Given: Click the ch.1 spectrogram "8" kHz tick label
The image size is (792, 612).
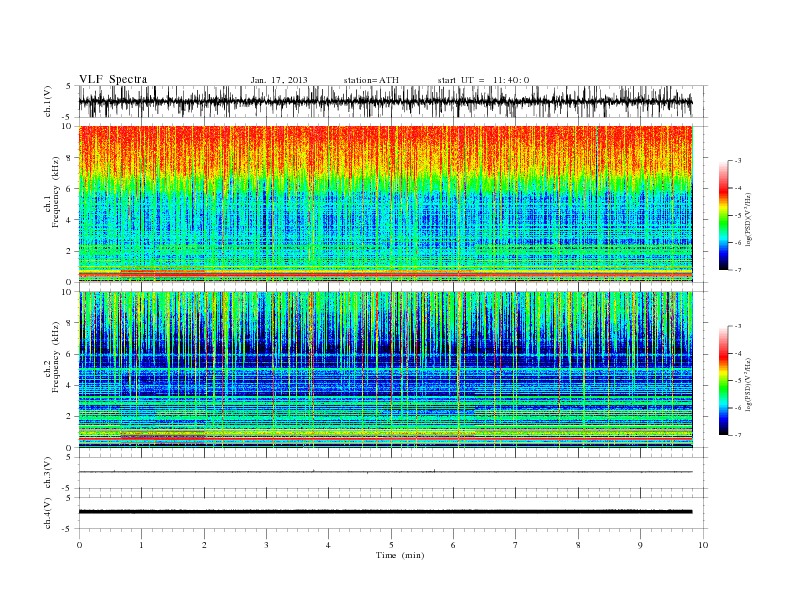Looking at the screenshot, I should 69,158.
